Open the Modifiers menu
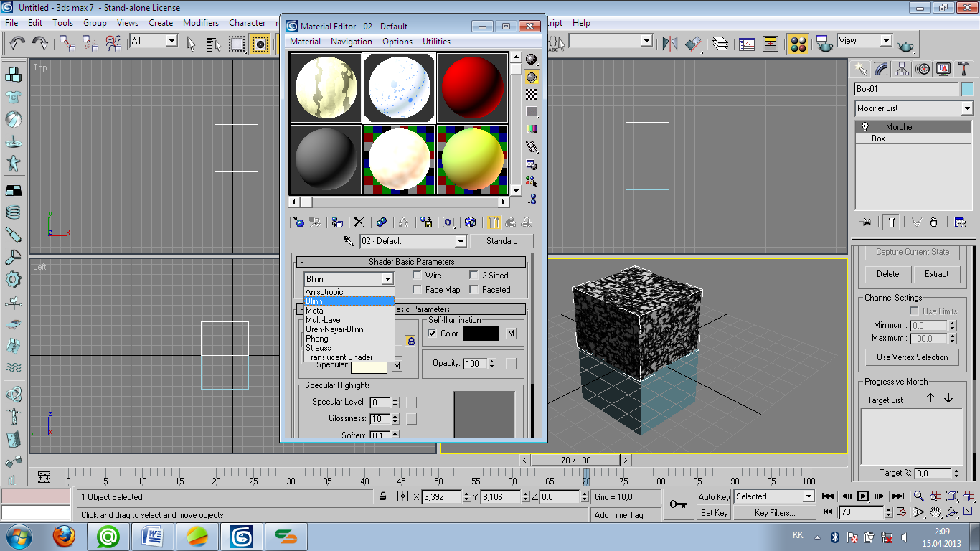Viewport: 980px width, 551px height. (x=200, y=23)
